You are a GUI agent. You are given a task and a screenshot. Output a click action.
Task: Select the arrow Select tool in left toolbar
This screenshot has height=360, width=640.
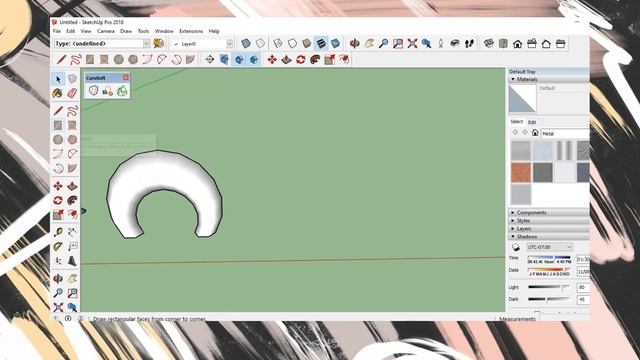point(58,79)
